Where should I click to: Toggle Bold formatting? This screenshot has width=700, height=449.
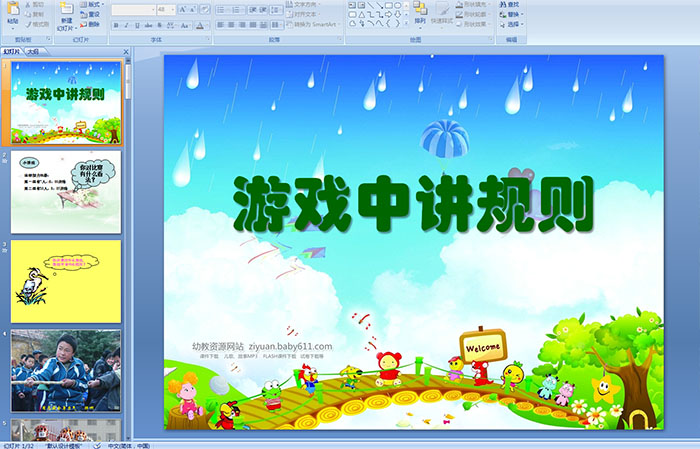(x=116, y=25)
